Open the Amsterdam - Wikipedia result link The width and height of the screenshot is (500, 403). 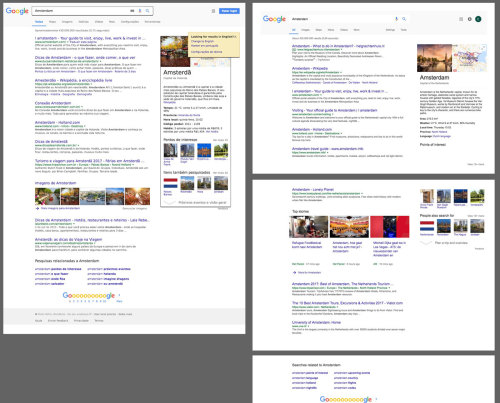(310, 68)
